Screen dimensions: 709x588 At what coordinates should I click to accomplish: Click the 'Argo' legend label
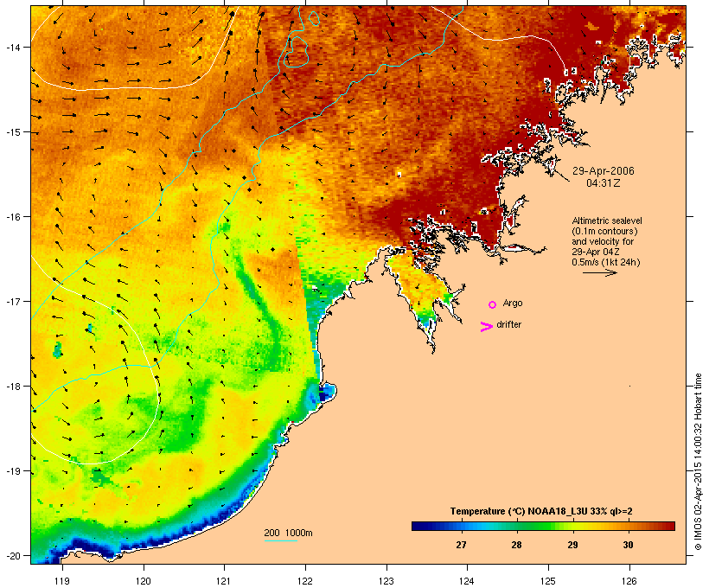click(x=513, y=303)
